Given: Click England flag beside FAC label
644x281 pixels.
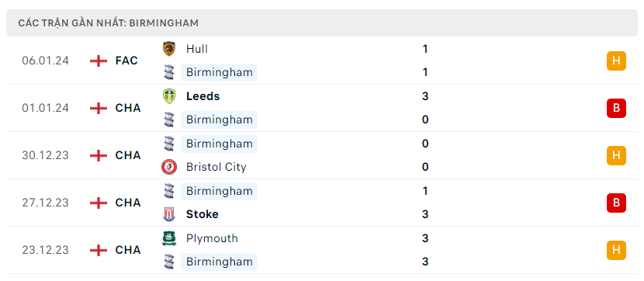Looking at the screenshot, I should [99, 61].
